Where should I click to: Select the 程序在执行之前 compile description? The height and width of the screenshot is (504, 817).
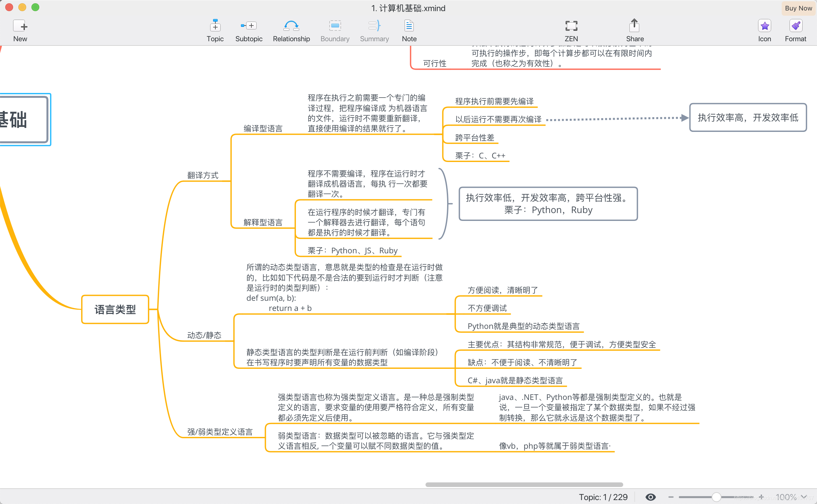[x=367, y=113]
